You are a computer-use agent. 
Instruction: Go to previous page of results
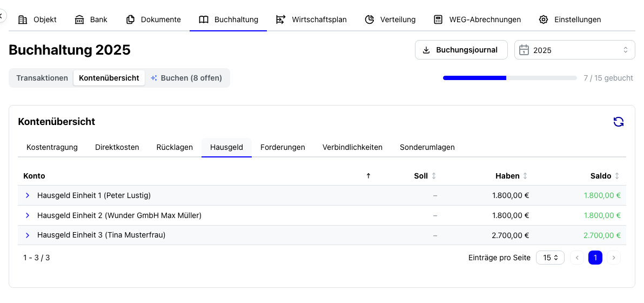(576, 258)
